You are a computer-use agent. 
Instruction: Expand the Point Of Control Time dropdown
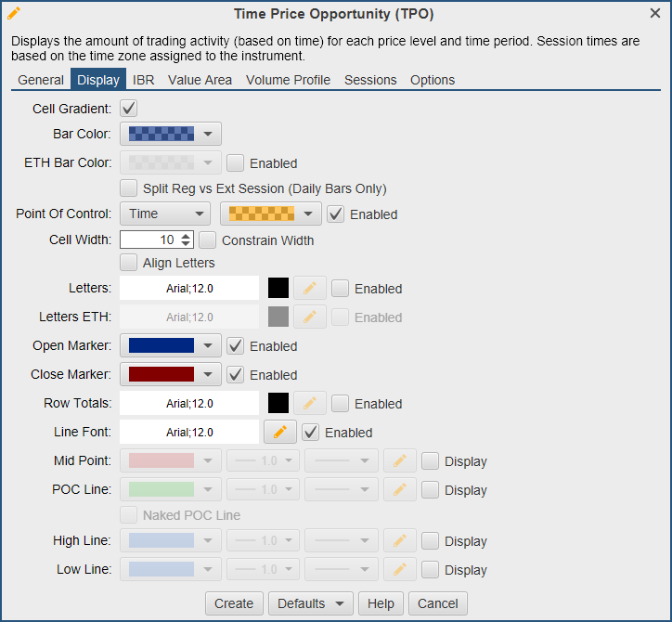(x=165, y=214)
